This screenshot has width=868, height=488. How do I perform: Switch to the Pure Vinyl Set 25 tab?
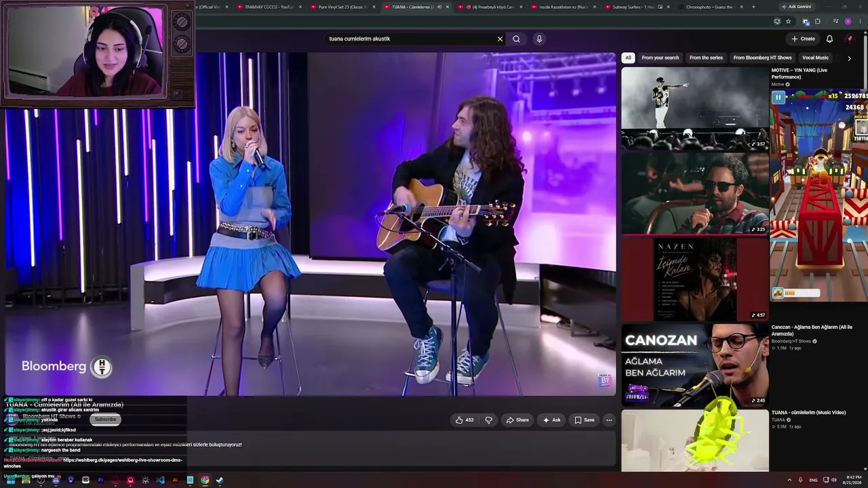[342, 7]
